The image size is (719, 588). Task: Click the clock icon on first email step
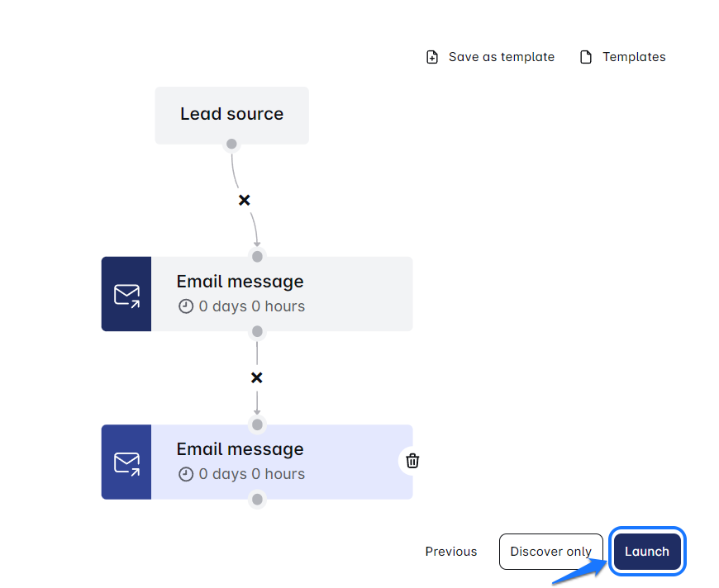pyautogui.click(x=186, y=306)
